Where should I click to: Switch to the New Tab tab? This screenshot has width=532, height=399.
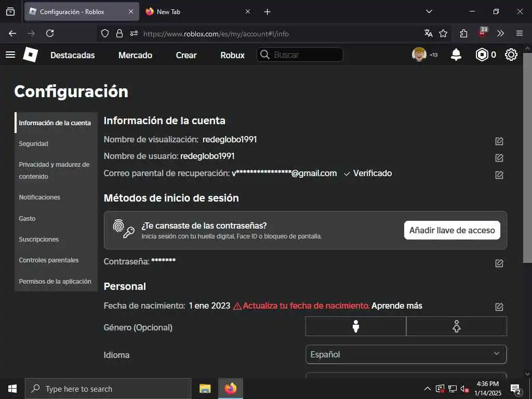pos(197,12)
